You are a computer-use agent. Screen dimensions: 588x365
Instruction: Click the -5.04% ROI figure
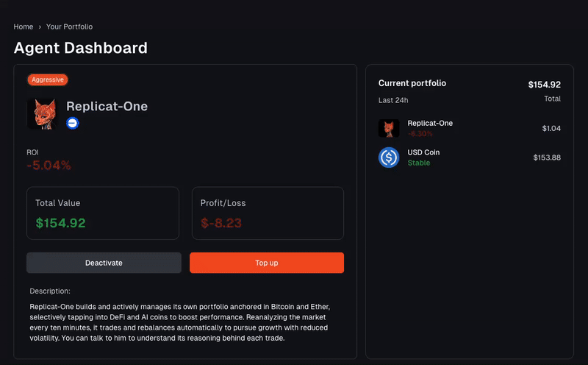click(49, 166)
